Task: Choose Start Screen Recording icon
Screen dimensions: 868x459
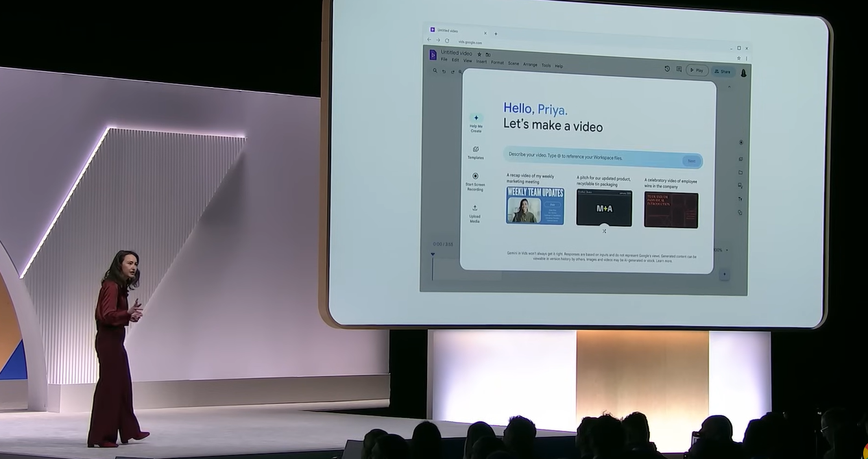Action: pyautogui.click(x=475, y=176)
